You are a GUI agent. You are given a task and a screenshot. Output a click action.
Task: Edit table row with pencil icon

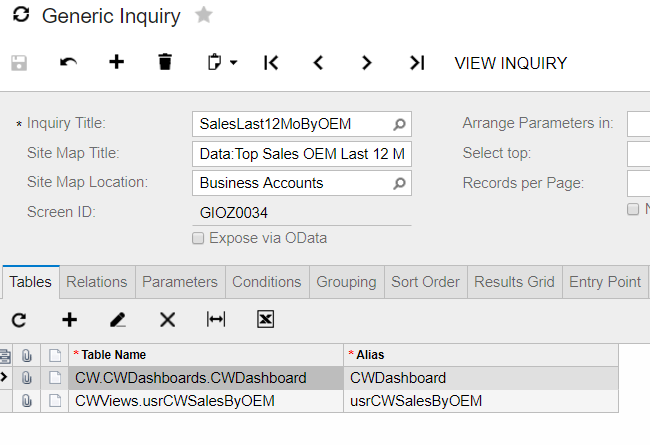click(118, 320)
